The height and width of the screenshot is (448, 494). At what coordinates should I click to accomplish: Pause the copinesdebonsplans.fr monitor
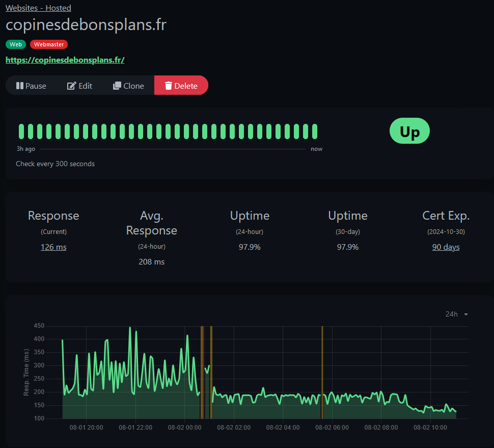click(x=31, y=86)
